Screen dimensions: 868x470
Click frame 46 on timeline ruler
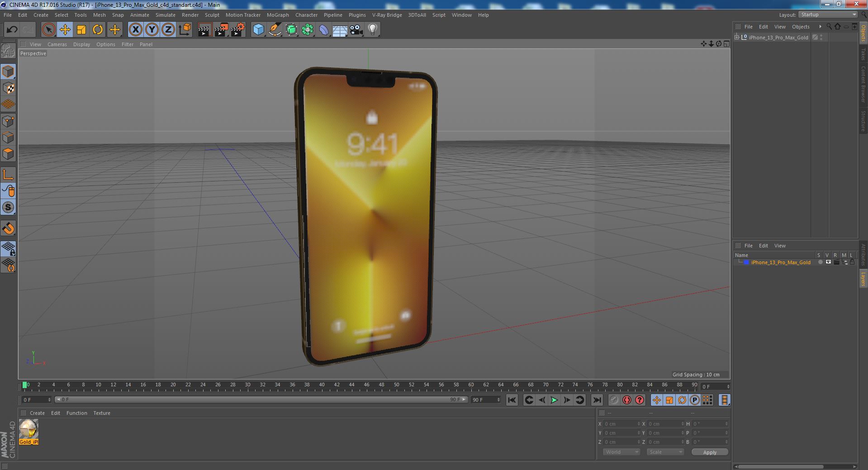[x=366, y=385]
